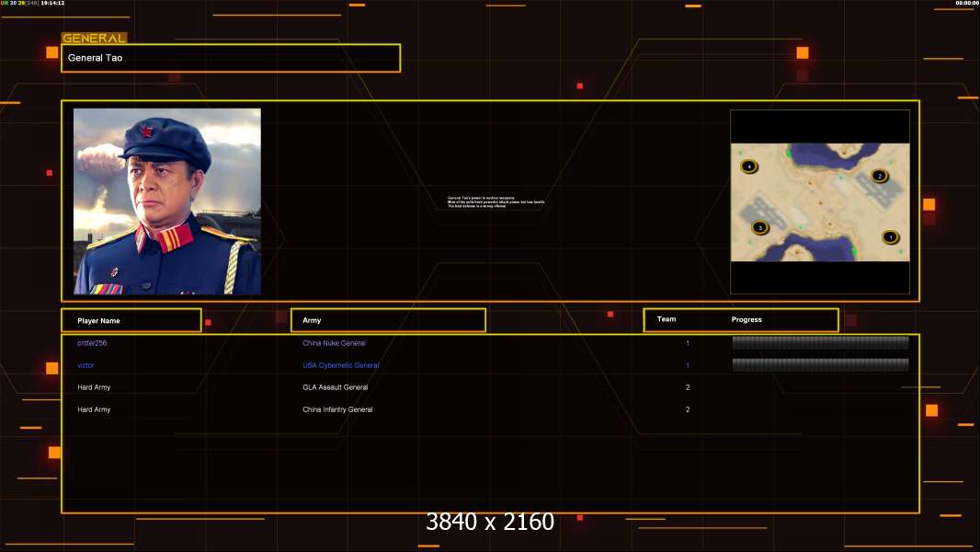The width and height of the screenshot is (980, 552).
Task: Click the General Tao name field
Action: (x=231, y=58)
